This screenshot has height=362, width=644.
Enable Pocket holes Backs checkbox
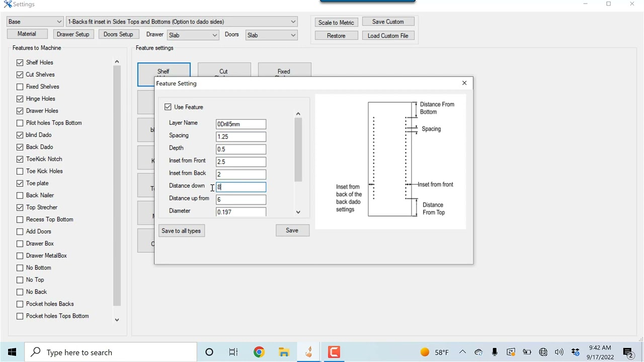(x=20, y=304)
